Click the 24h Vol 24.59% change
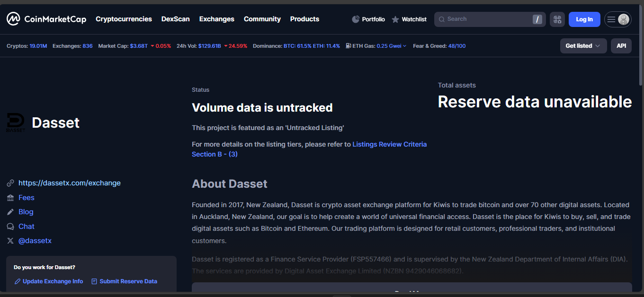644x297 pixels. click(235, 46)
